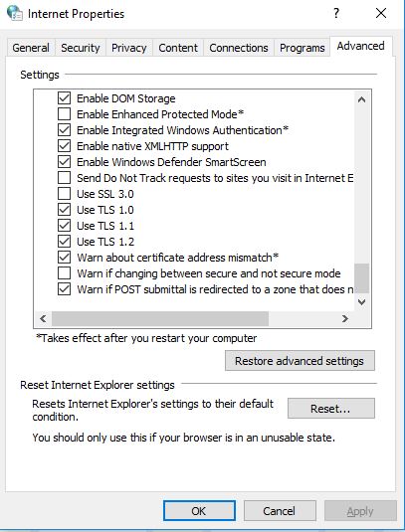Click the Internet Properties globe icon
405x532 pixels.
14,13
